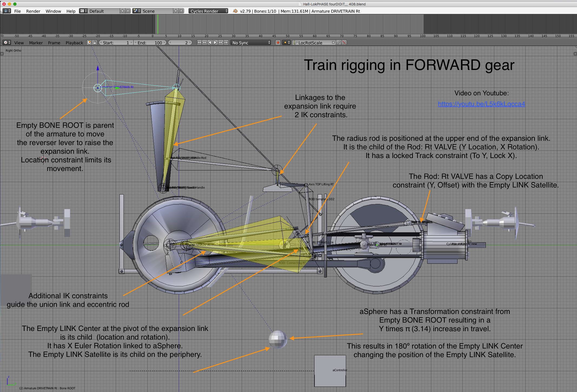The height and width of the screenshot is (392, 577).
Task: Open the Cycles Render engine dropdown
Action: pos(208,11)
